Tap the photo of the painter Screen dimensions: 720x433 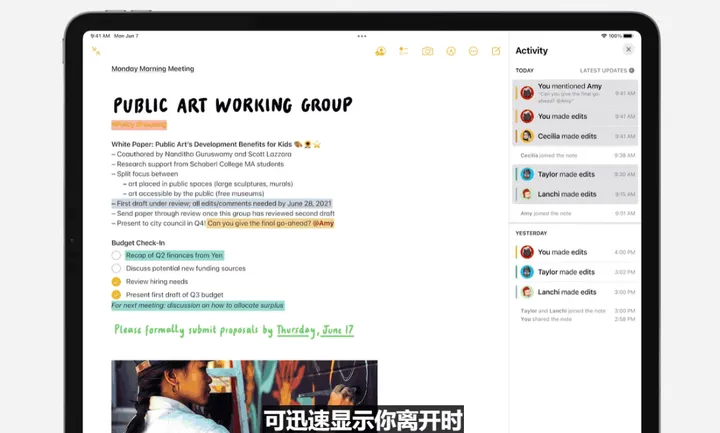pyautogui.click(x=244, y=395)
